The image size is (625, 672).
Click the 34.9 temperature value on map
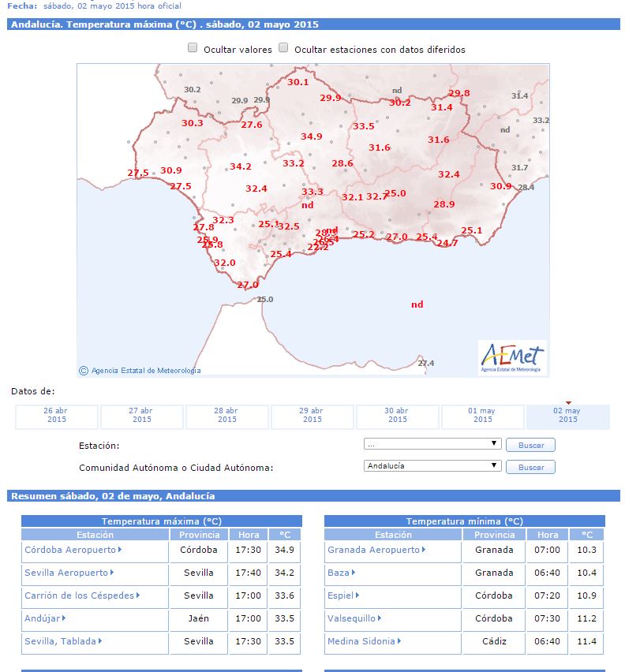click(x=311, y=136)
